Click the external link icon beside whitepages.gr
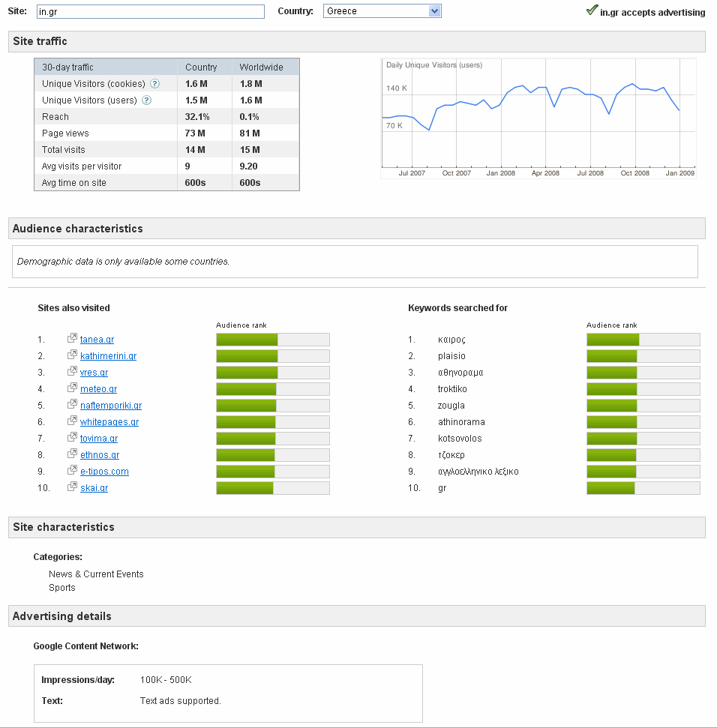The image size is (717, 728). point(72,421)
